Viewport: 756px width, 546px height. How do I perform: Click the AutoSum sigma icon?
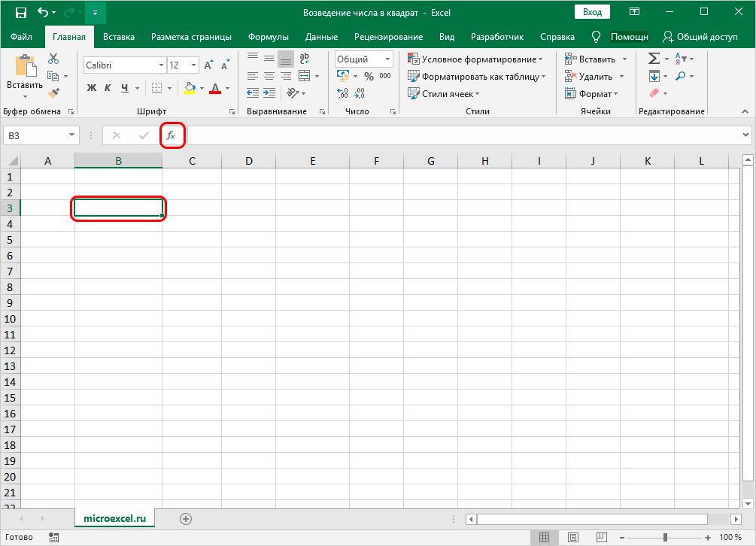click(654, 59)
